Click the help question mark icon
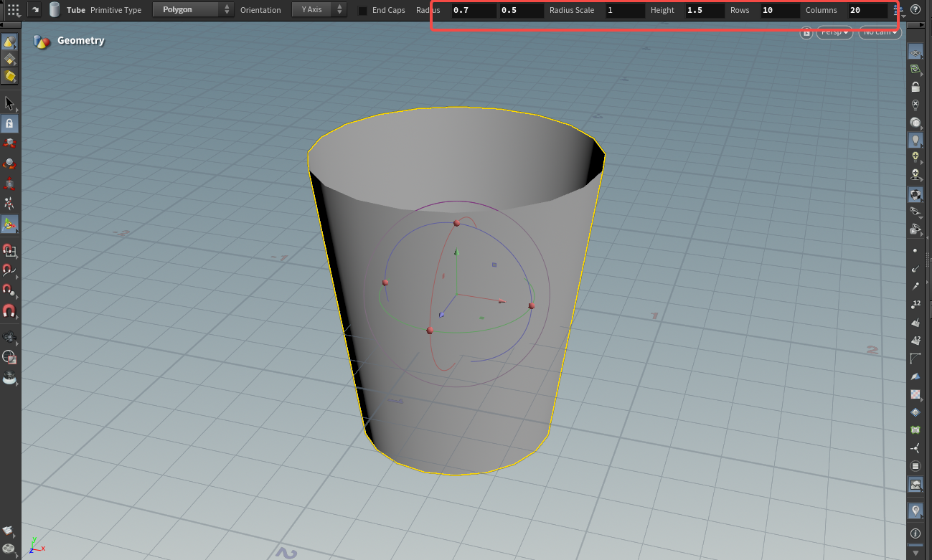932x560 pixels. [x=915, y=9]
